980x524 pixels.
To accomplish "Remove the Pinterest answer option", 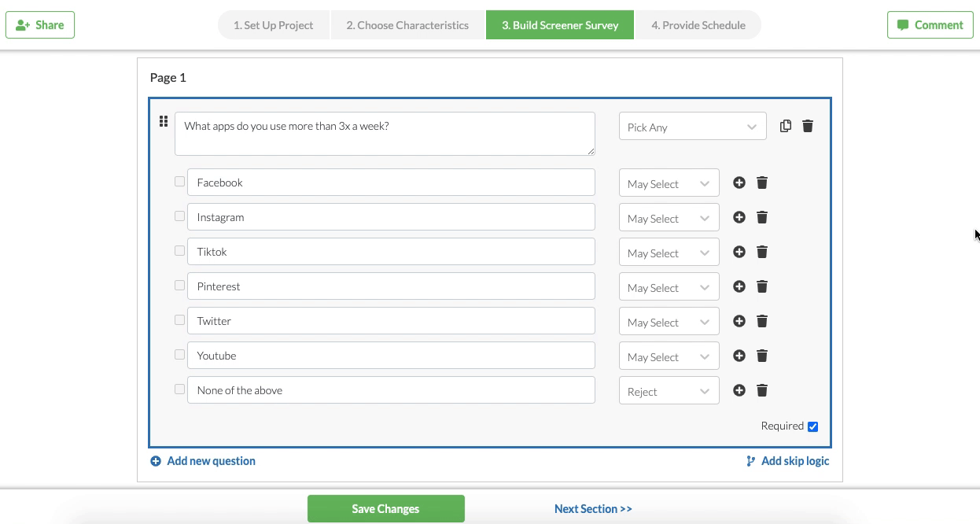I will [x=762, y=286].
